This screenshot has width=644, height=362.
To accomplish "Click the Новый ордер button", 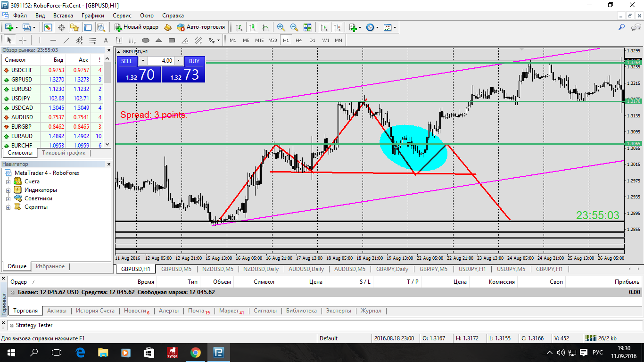I will (136, 27).
